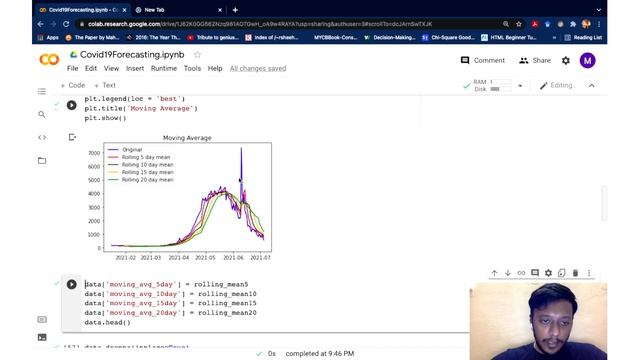The width and height of the screenshot is (640, 360).
Task: Click the Share button
Action: point(535,60)
